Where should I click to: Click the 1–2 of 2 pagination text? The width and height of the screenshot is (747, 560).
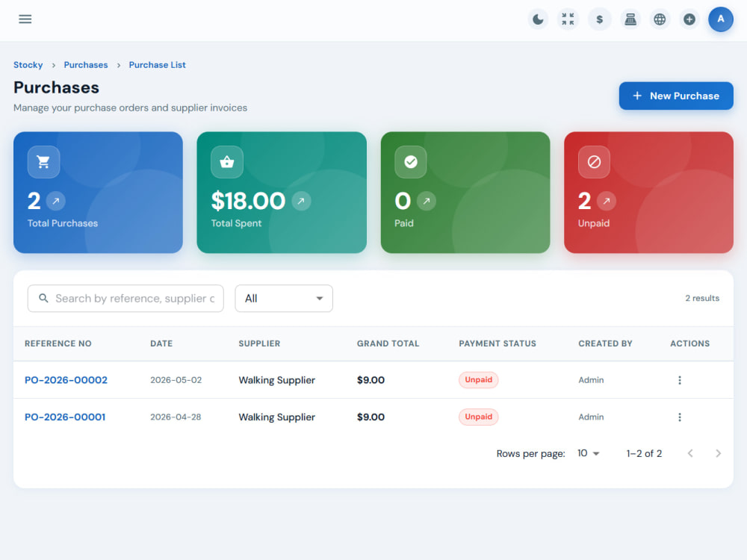[644, 453]
